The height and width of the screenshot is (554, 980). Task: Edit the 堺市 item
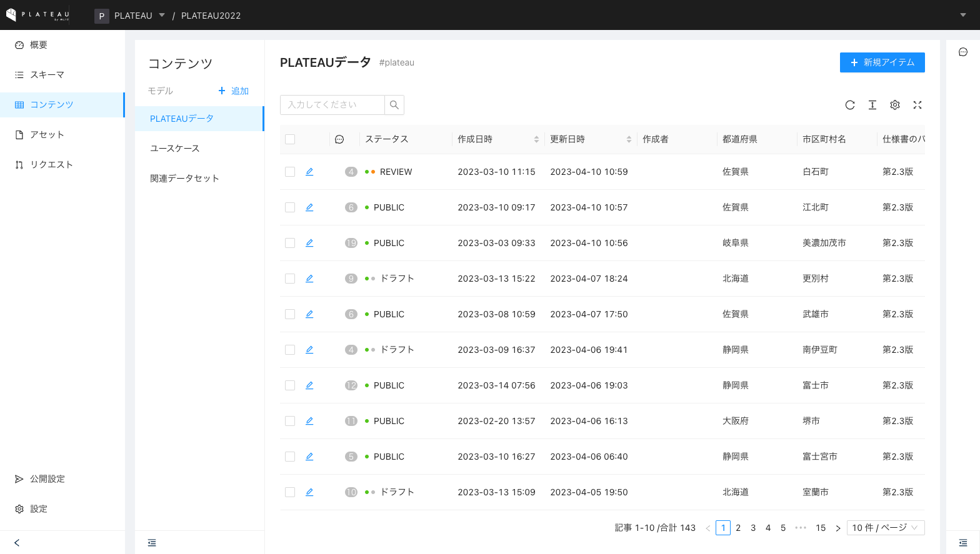tap(309, 421)
